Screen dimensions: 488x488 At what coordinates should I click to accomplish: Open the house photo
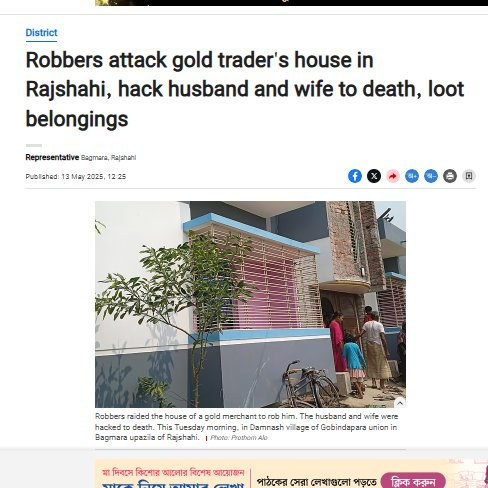250,304
